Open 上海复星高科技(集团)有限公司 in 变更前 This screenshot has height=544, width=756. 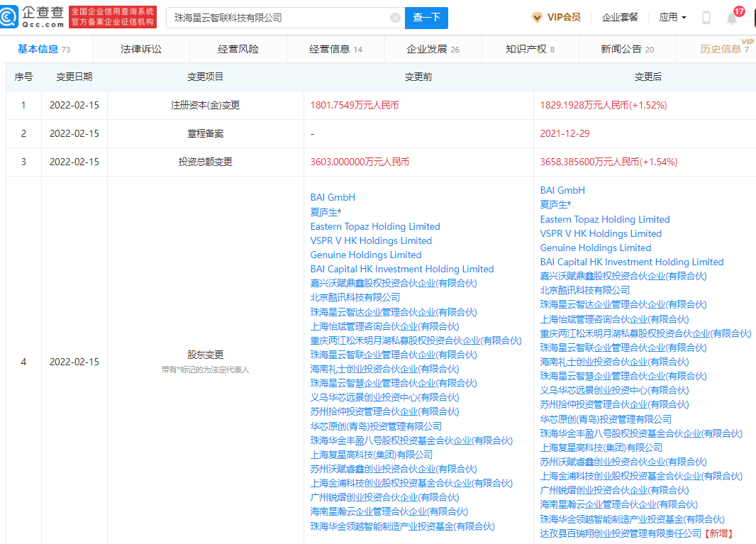point(371,455)
